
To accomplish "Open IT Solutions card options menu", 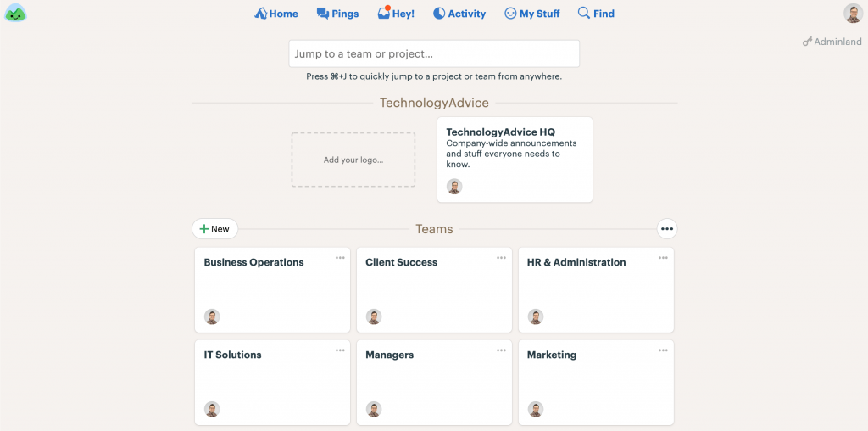I will (x=340, y=350).
